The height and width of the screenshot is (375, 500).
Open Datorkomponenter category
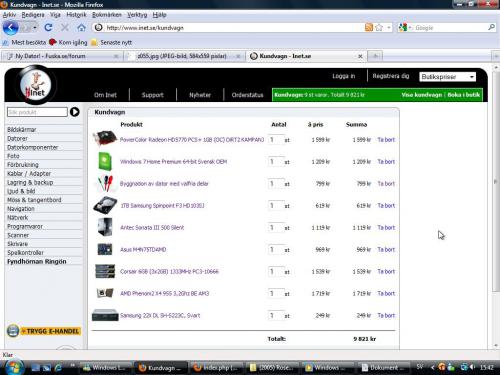pyautogui.click(x=33, y=147)
